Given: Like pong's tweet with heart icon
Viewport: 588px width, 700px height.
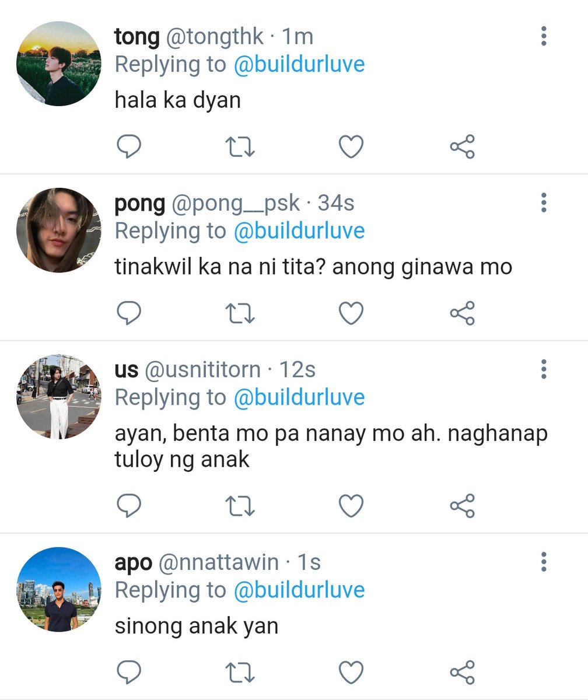Looking at the screenshot, I should coord(351,314).
